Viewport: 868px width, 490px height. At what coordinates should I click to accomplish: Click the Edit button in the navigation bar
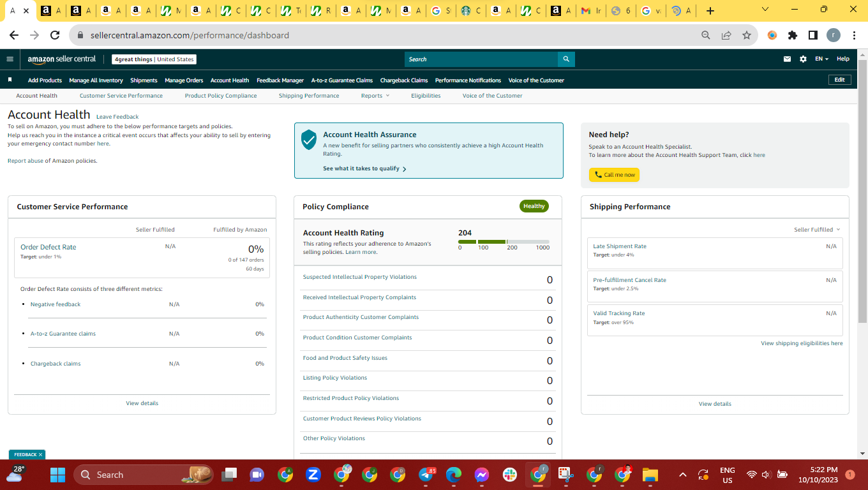point(839,80)
